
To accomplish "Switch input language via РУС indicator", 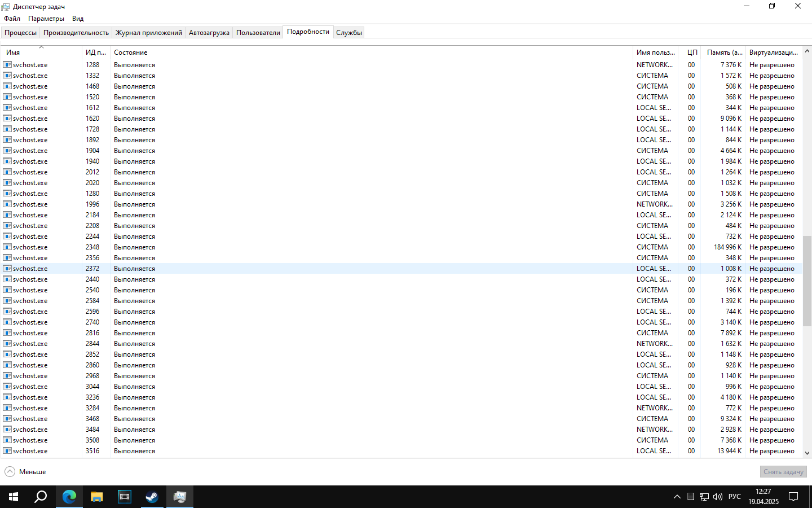I will coord(734,497).
